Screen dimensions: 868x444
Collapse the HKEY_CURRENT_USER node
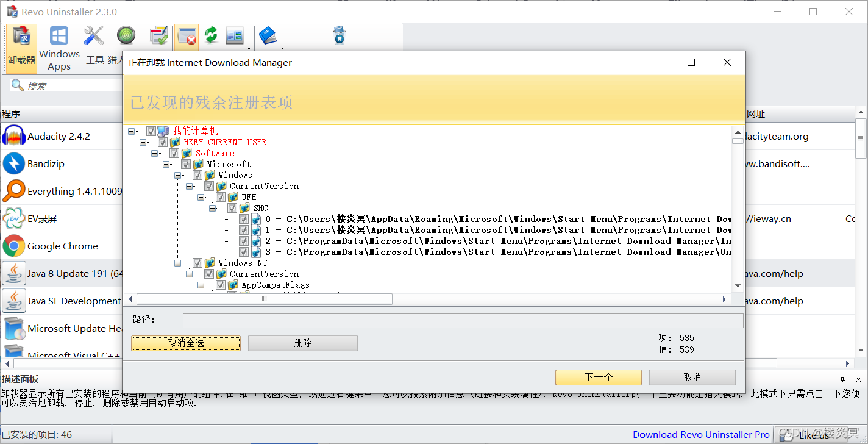point(143,142)
